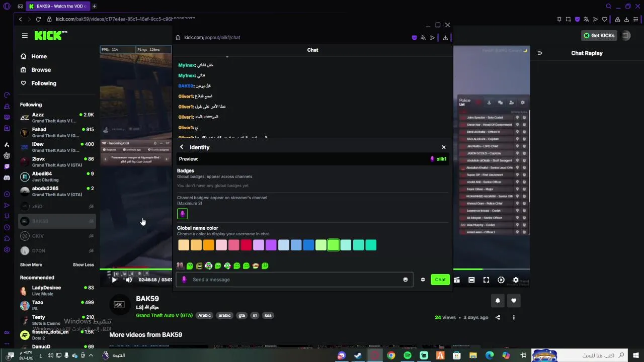The image size is (644, 362).
Task: Open Home in Kick sidebar
Action: tap(34, 56)
